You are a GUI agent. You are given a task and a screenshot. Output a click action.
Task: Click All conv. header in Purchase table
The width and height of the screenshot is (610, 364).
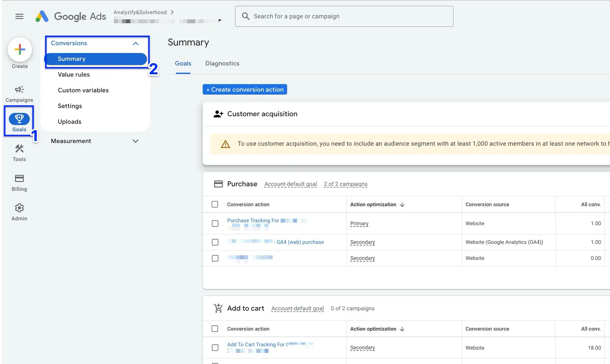(591, 204)
